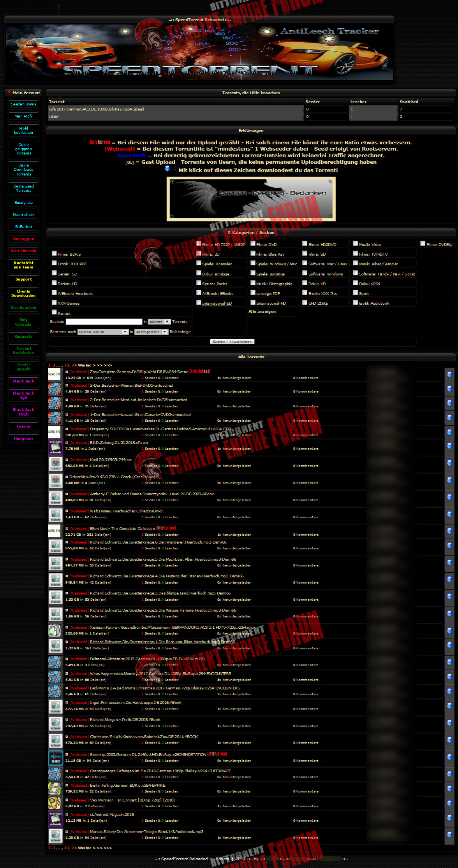Viewport: 458px width, 868px height.
Task: Click film category icon of 2-Der.Bestseller-Mord row
Action: point(55,403)
